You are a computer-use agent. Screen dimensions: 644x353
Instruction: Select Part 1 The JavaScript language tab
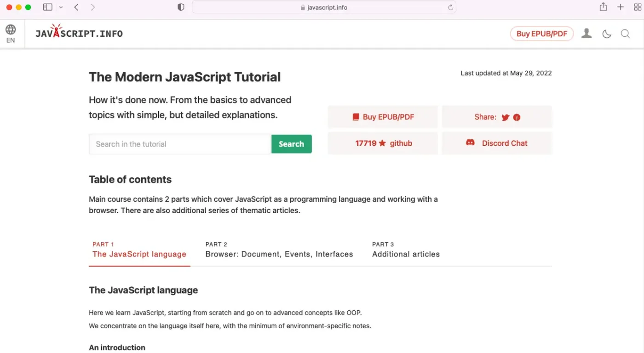(139, 250)
